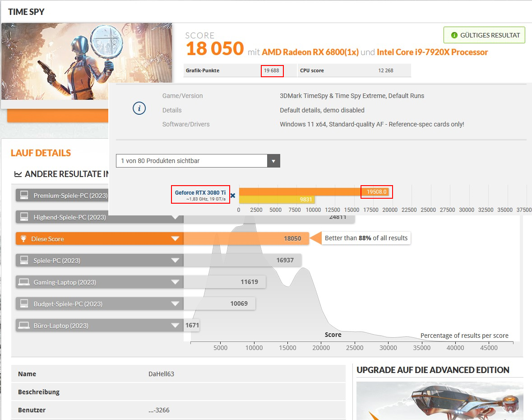Screen dimensions: 532x420
Task: Click the desktop icon on Spiele-PC (2023) row
Action: (x=24, y=261)
